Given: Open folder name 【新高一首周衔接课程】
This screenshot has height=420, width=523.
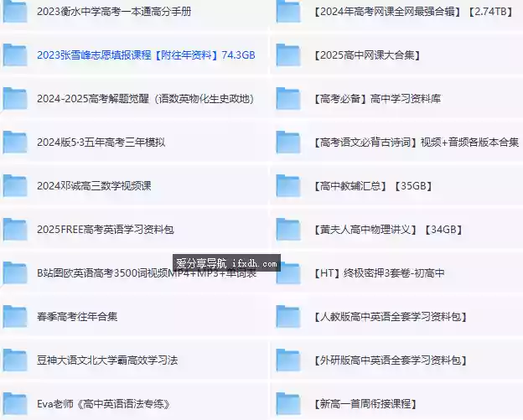Looking at the screenshot, I should [365, 404].
